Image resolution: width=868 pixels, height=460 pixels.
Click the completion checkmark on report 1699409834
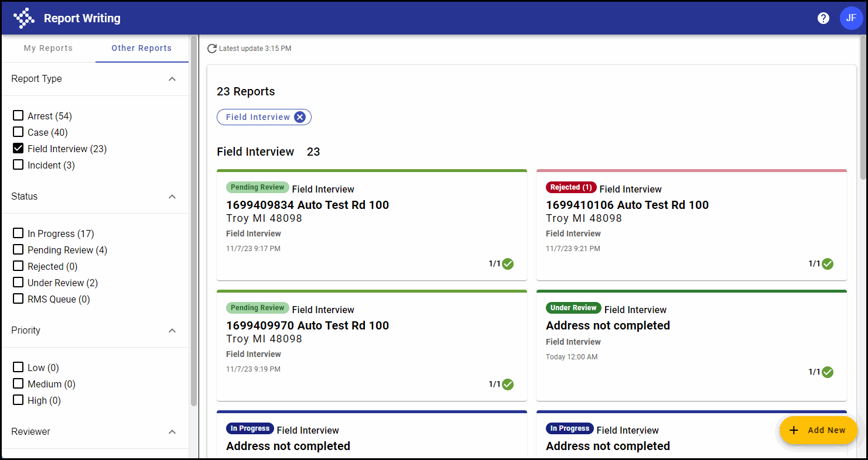click(x=507, y=264)
